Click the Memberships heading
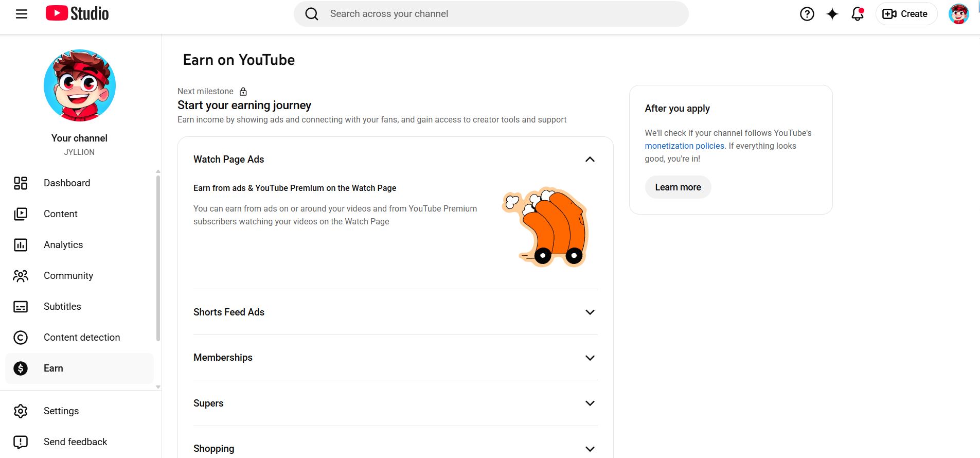Image resolution: width=980 pixels, height=458 pixels. [223, 358]
